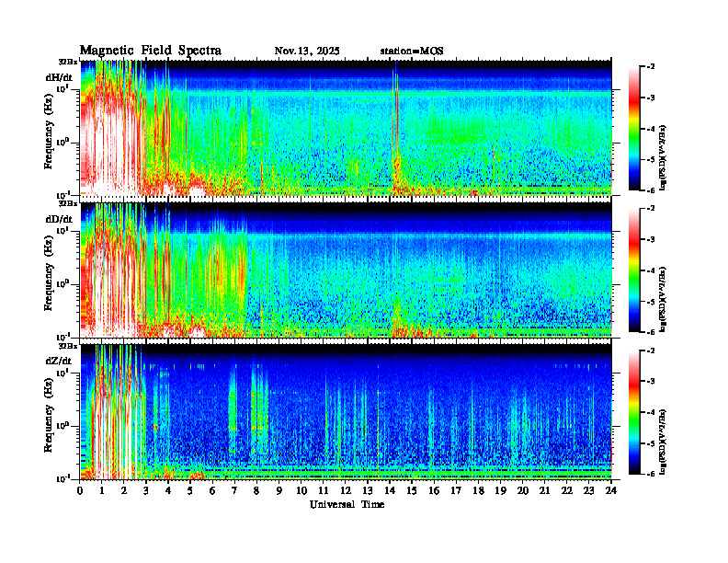This screenshot has width=728, height=563.
Task: Click the "32Hz" label above dZ/dt
Action: (x=68, y=346)
